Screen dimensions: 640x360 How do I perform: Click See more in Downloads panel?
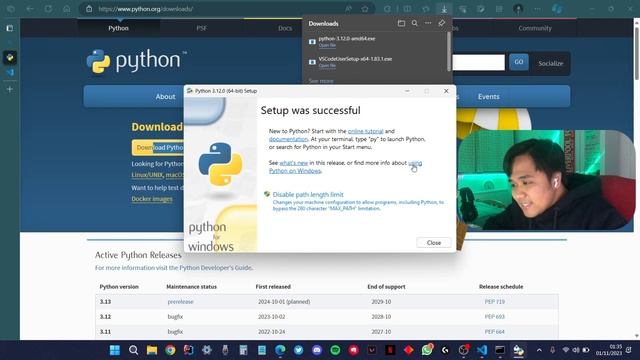pos(321,81)
